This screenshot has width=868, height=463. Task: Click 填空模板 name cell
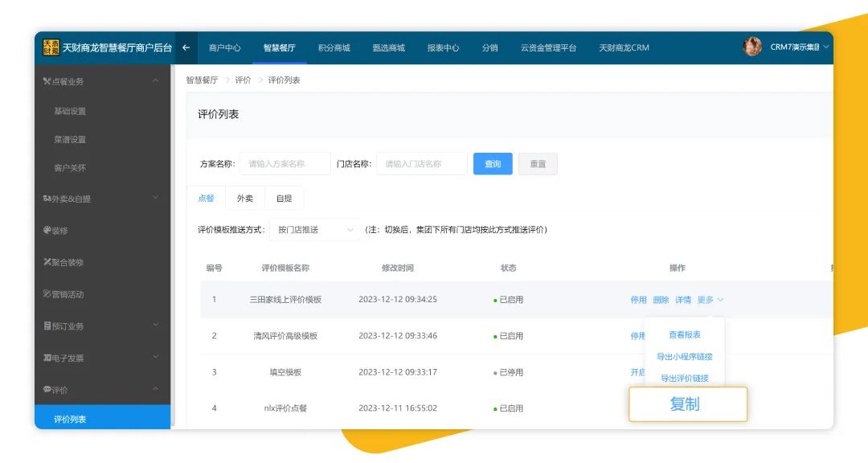(285, 372)
